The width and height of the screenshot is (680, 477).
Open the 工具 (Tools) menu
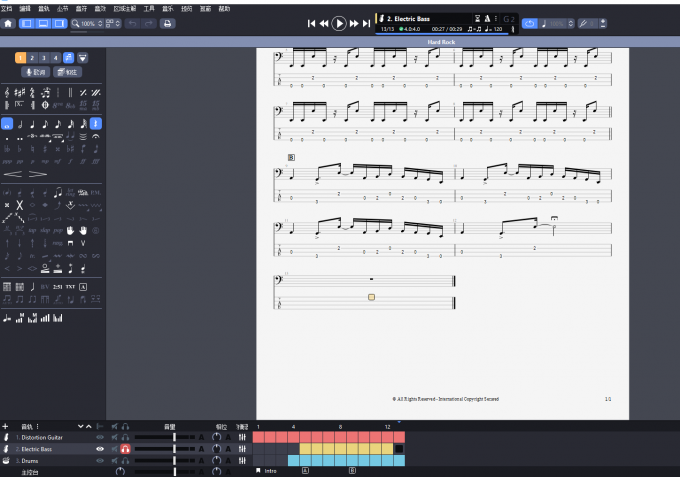point(149,7)
